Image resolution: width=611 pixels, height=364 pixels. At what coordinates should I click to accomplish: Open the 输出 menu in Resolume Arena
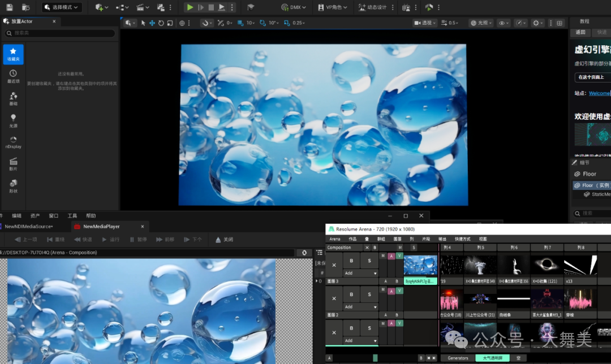coord(442,239)
